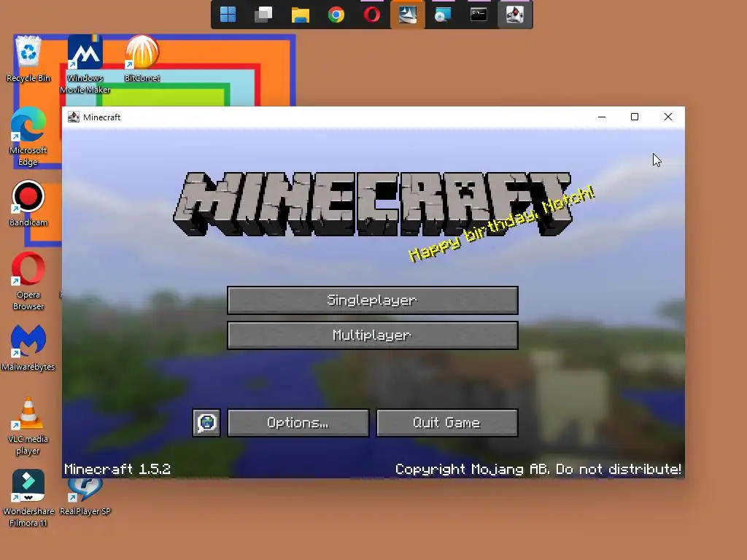
Task: Open Task View in the taskbar
Action: (x=263, y=15)
